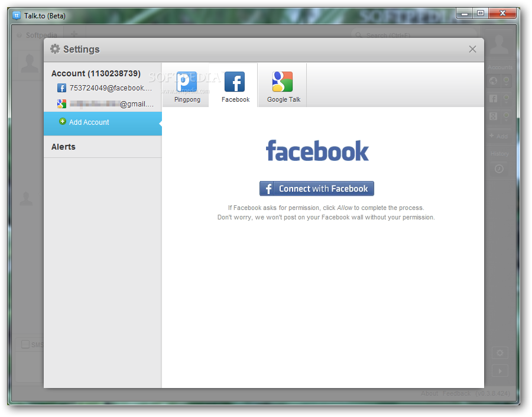Screen dimensions: 532x417
Task: Click the green plus Add Account icon
Action: click(x=63, y=122)
